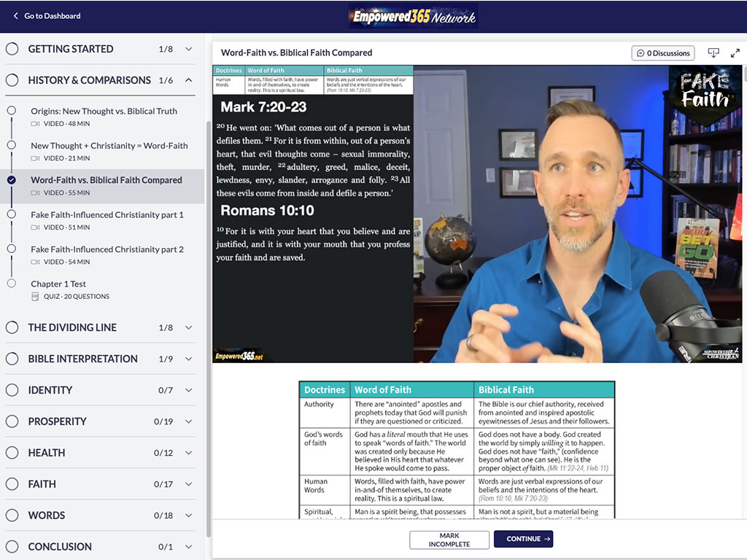The width and height of the screenshot is (747, 560).
Task: Expand the BIBLE INTERPRETATION section chevron
Action: point(189,359)
